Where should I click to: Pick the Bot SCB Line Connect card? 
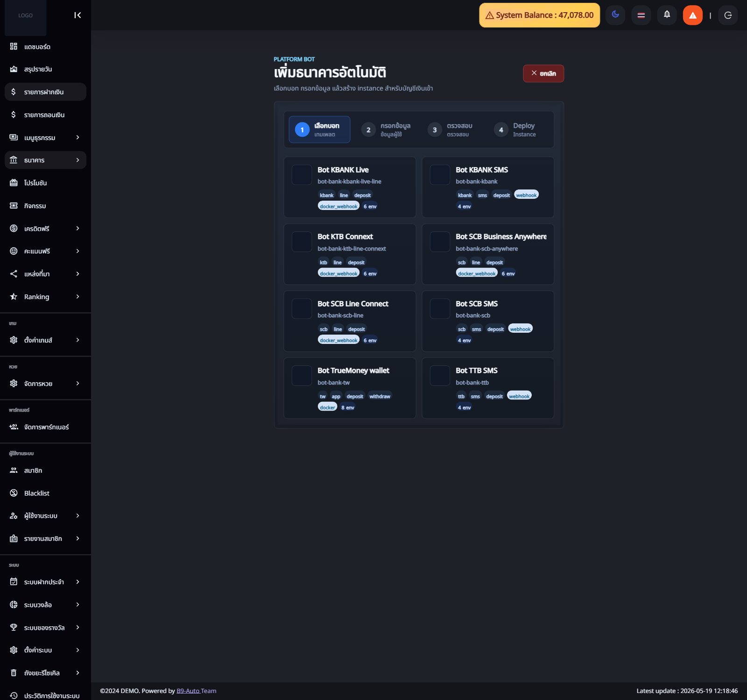350,321
